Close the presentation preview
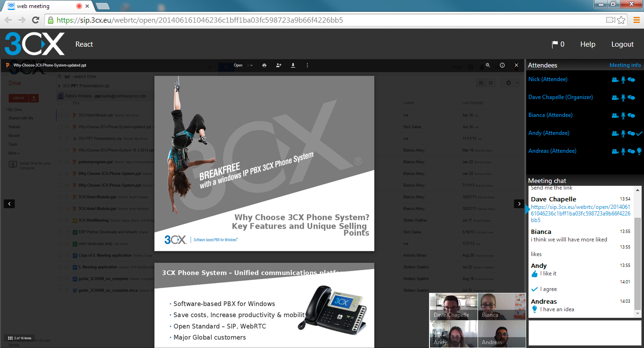 516,66
